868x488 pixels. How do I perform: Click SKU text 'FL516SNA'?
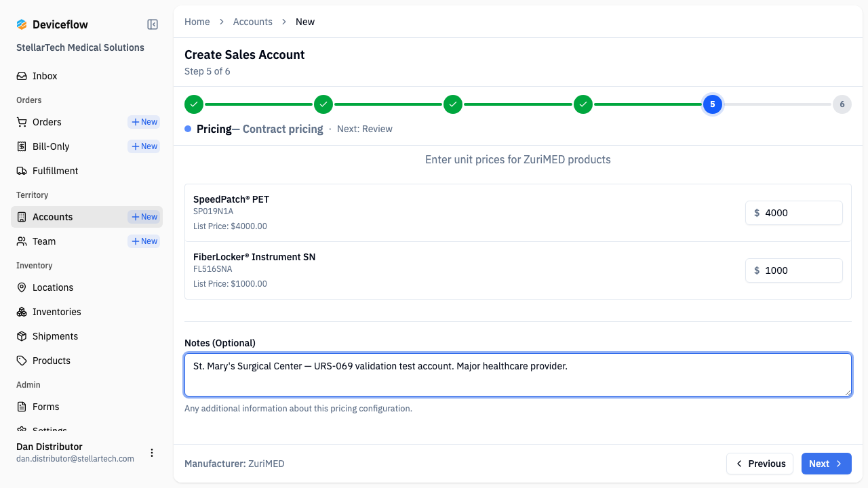(212, 269)
